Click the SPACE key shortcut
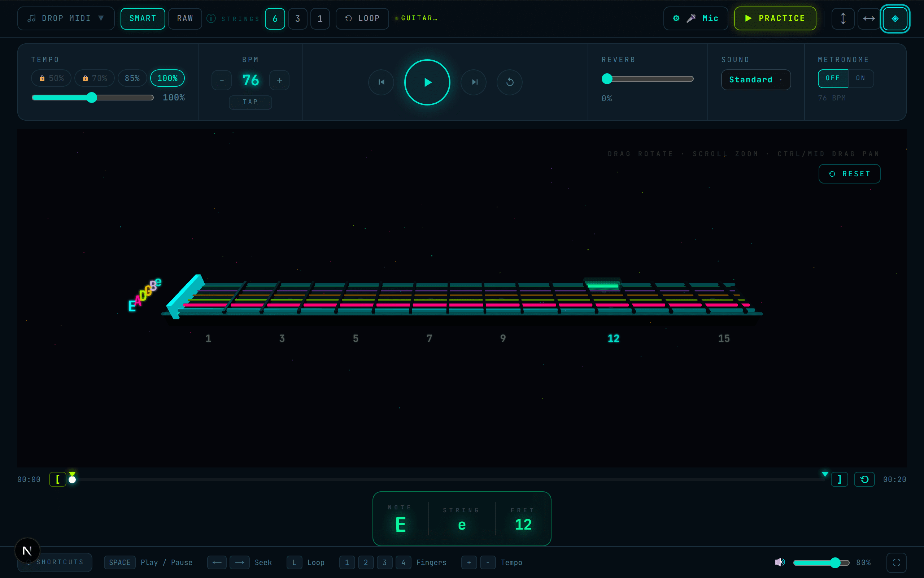The width and height of the screenshot is (924, 578). point(120,562)
